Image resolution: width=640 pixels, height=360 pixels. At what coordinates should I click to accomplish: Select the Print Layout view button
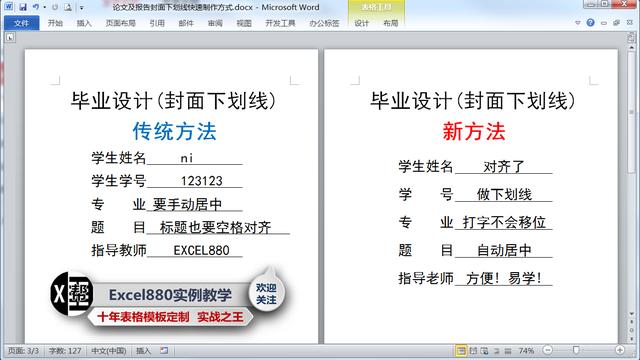(x=461, y=350)
